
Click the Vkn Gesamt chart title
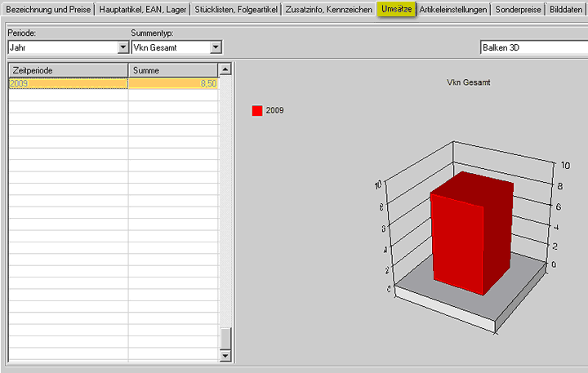[x=469, y=82]
